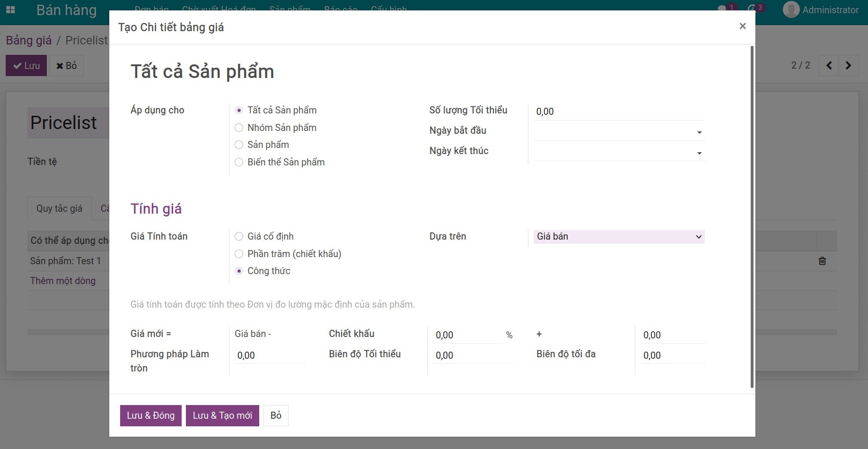Select the Nhóm Sản phẩm radio option
868x449 pixels.
tap(239, 128)
